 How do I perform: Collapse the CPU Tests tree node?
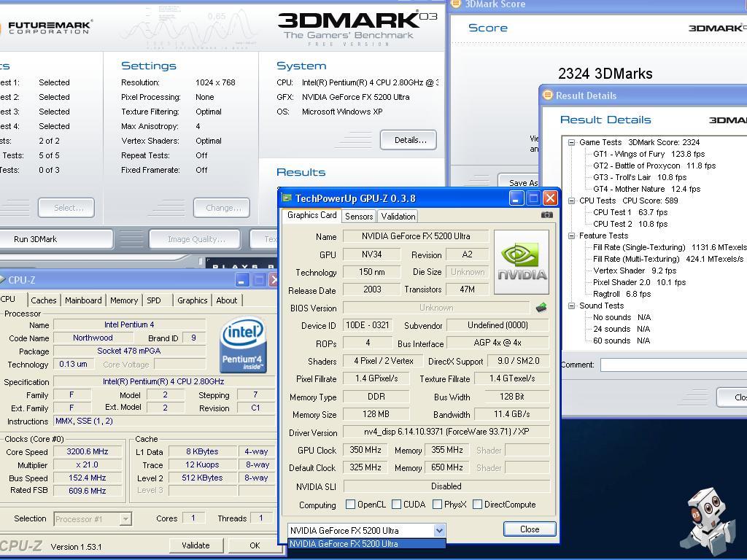coord(571,201)
